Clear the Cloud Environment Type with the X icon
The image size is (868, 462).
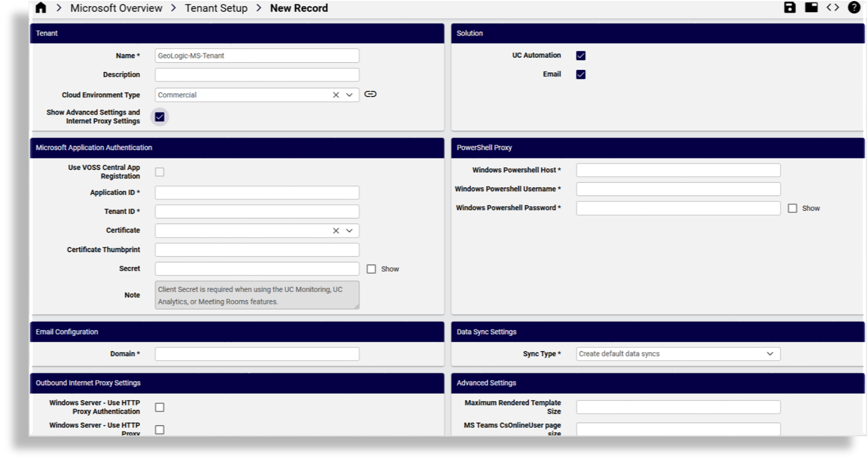point(335,94)
